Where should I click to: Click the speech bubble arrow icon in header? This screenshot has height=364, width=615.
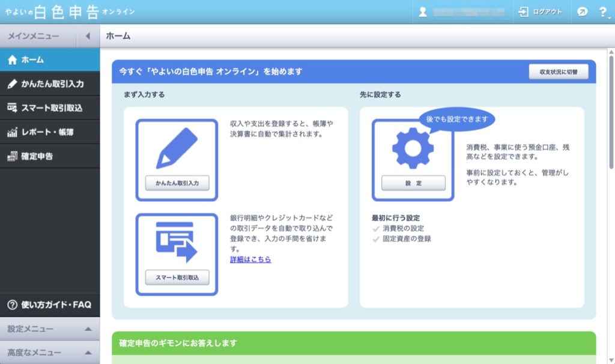point(583,12)
